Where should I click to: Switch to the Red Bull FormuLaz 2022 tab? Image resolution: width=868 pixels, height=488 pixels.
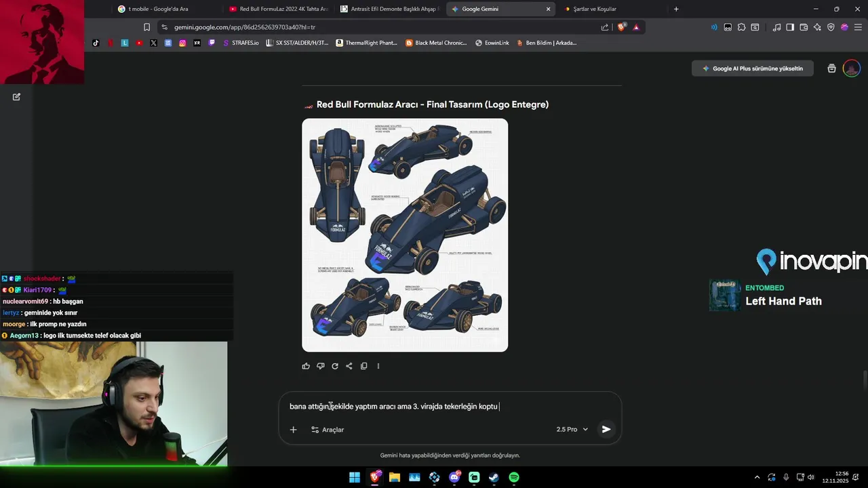tap(278, 9)
